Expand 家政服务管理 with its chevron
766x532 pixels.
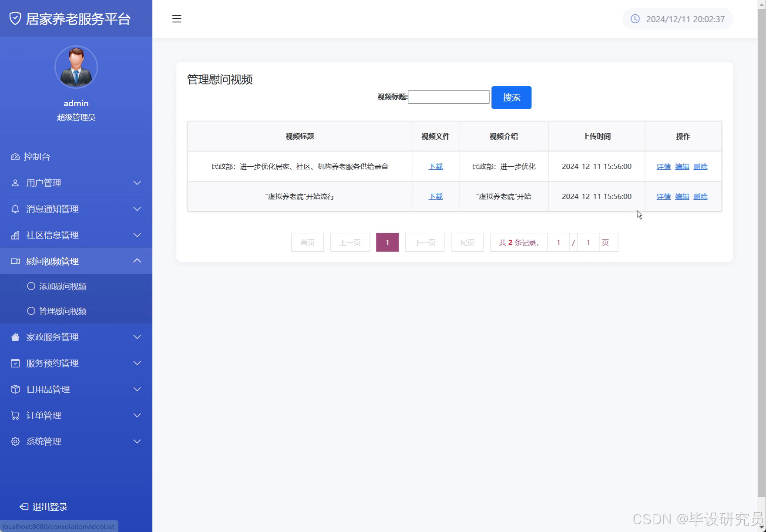[x=137, y=337]
